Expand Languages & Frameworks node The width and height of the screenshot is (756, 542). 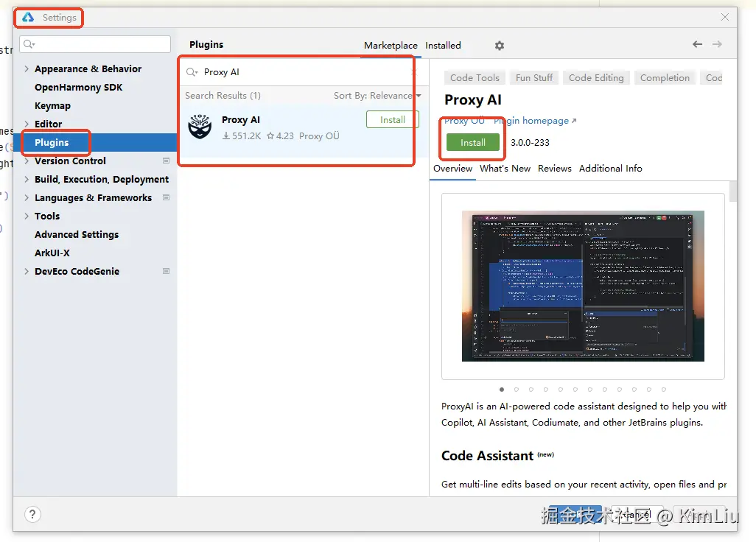point(27,197)
